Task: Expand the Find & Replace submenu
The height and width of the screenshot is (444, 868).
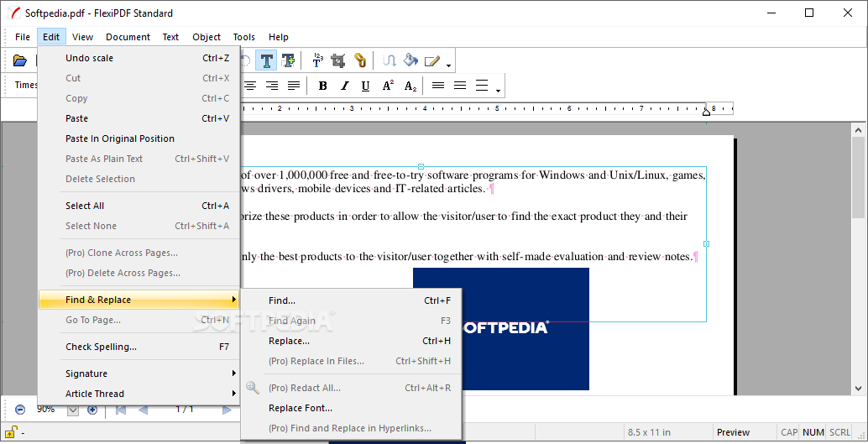Action: pyautogui.click(x=139, y=300)
